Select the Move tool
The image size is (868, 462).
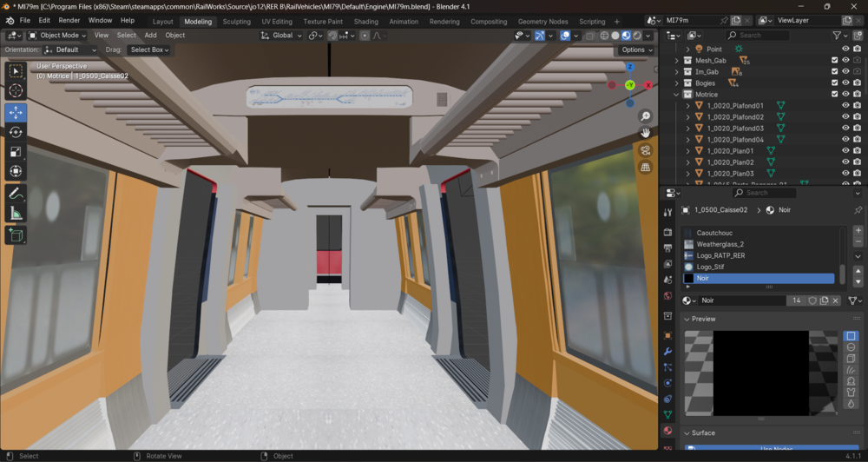click(16, 112)
